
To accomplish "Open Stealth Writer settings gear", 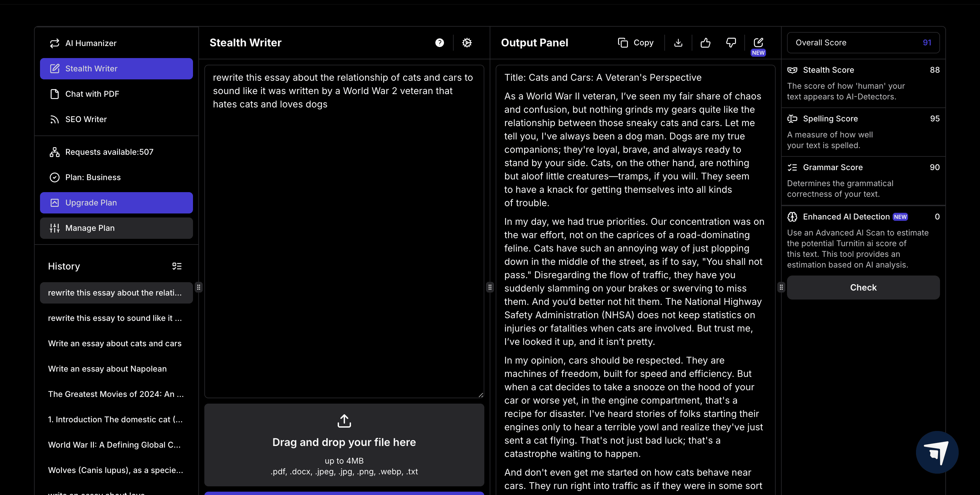I will pyautogui.click(x=467, y=43).
